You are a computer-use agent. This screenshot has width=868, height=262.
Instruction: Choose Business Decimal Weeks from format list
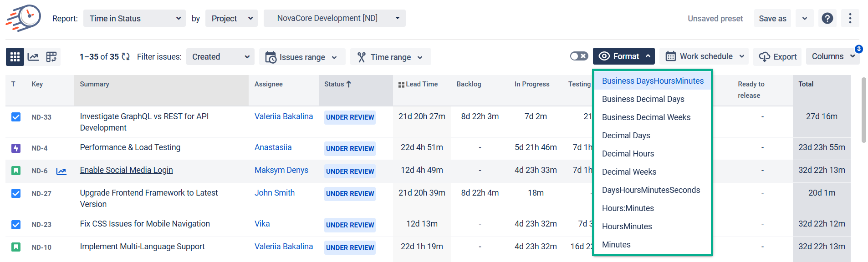click(646, 117)
